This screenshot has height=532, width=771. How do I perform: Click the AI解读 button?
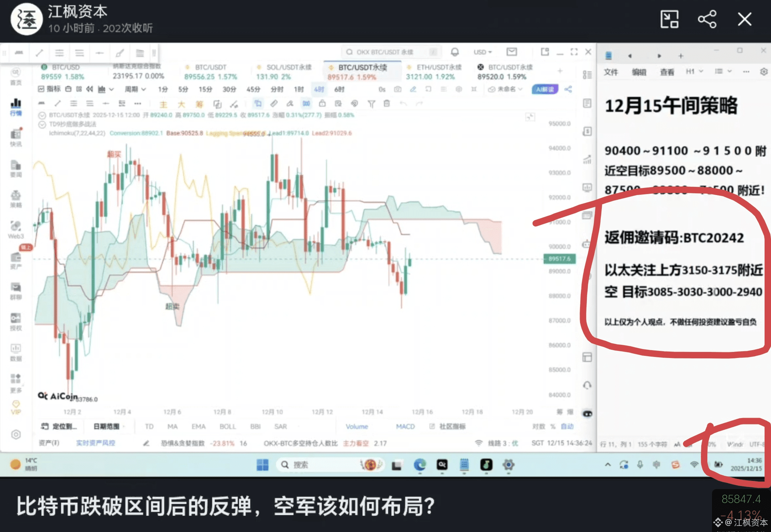544,89
